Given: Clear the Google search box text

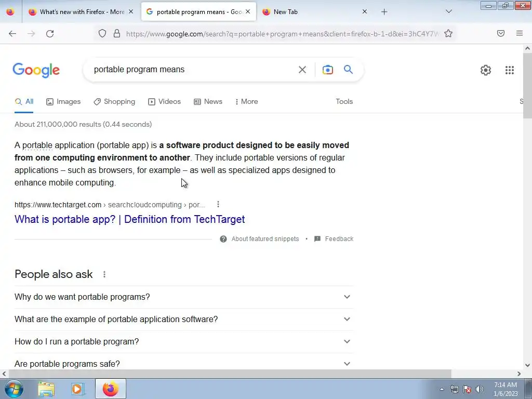Looking at the screenshot, I should 302,70.
